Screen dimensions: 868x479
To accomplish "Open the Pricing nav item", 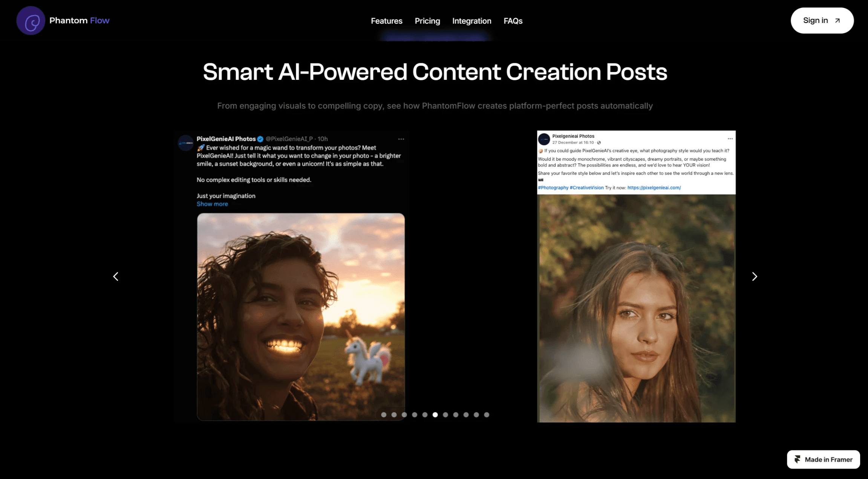I will point(427,21).
